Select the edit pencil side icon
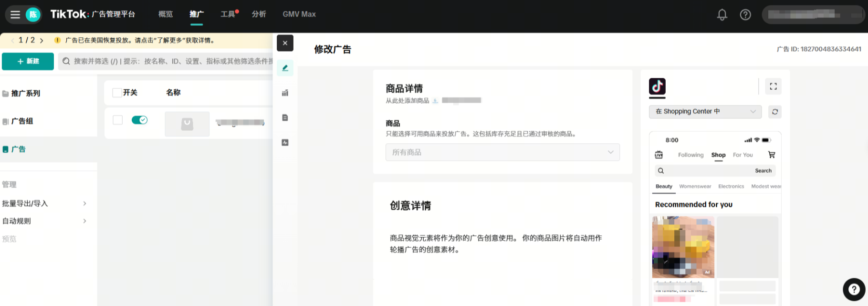 pyautogui.click(x=285, y=68)
